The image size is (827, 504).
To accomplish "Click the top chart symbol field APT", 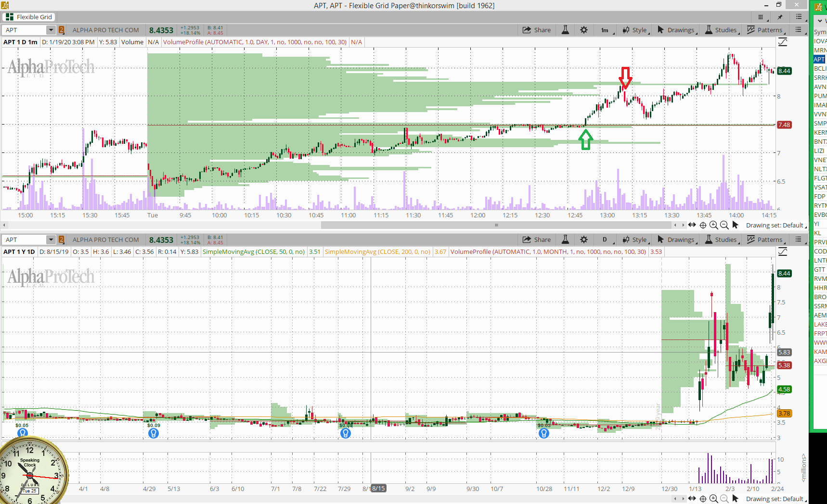I will (x=24, y=30).
